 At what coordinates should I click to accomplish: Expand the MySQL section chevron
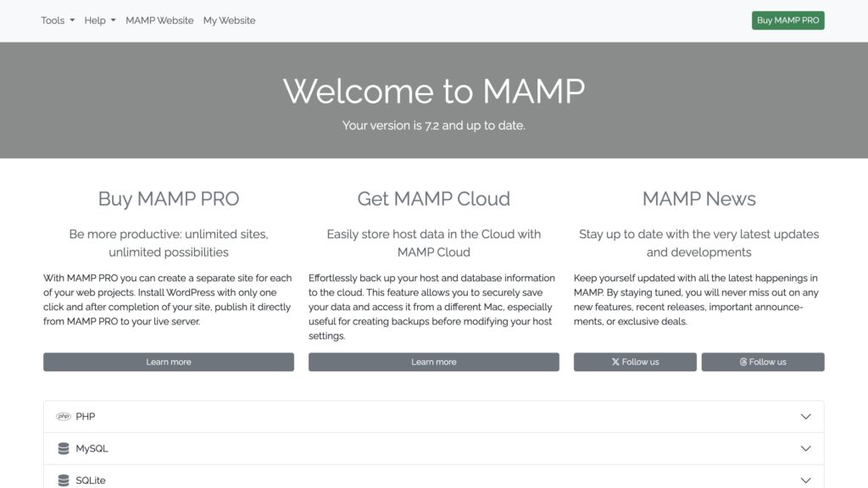tap(805, 449)
